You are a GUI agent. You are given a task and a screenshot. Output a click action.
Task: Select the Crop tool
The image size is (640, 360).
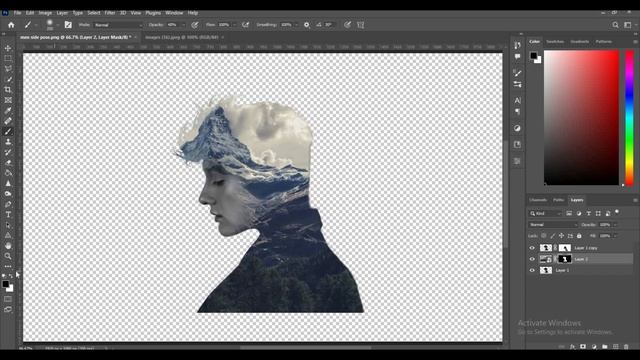(8, 89)
